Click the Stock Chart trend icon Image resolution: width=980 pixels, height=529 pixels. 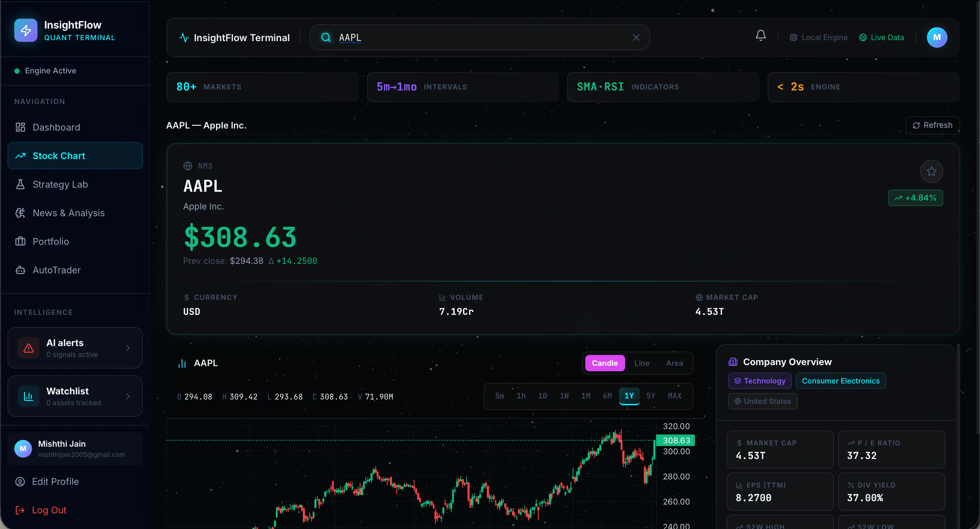tap(20, 156)
